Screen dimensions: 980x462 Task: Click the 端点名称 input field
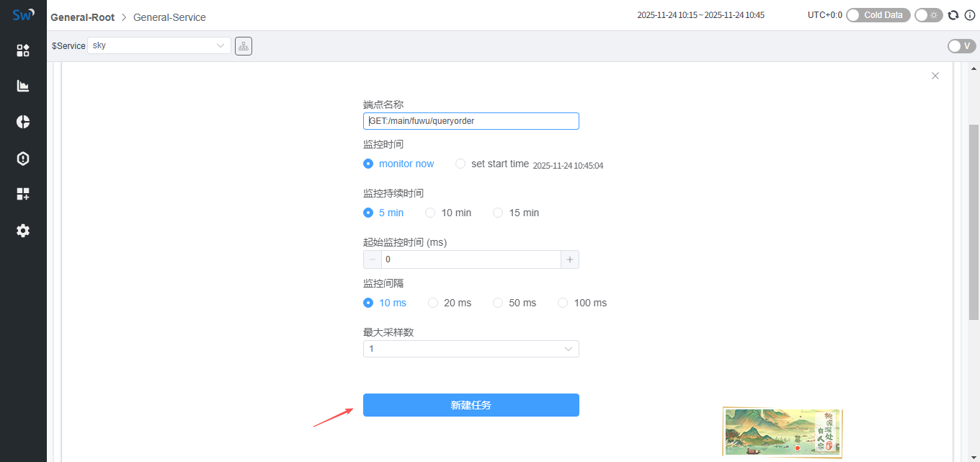pyautogui.click(x=471, y=121)
